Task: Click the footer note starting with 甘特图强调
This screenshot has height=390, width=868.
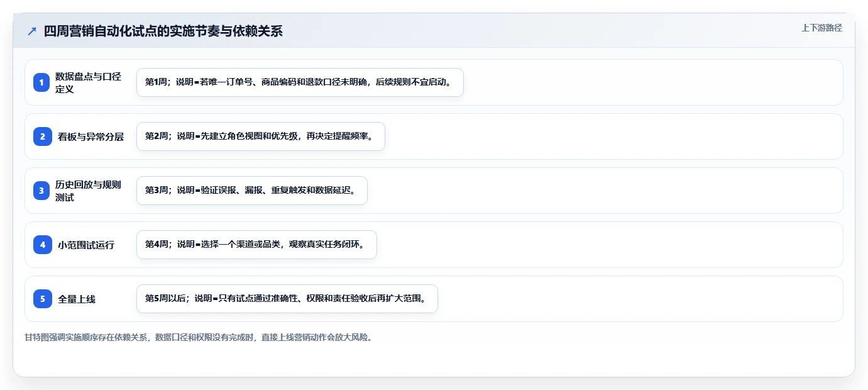Action: tap(199, 337)
